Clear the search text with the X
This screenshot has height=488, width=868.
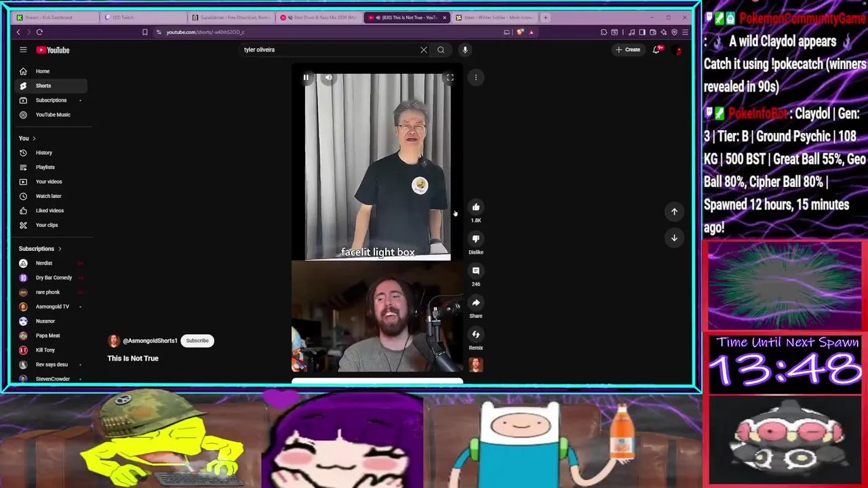(x=424, y=49)
